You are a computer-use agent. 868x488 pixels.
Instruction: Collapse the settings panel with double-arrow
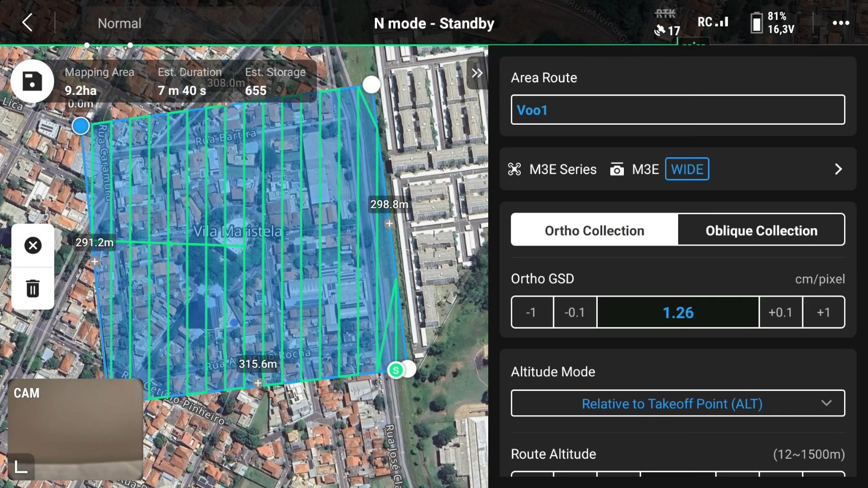[x=476, y=73]
